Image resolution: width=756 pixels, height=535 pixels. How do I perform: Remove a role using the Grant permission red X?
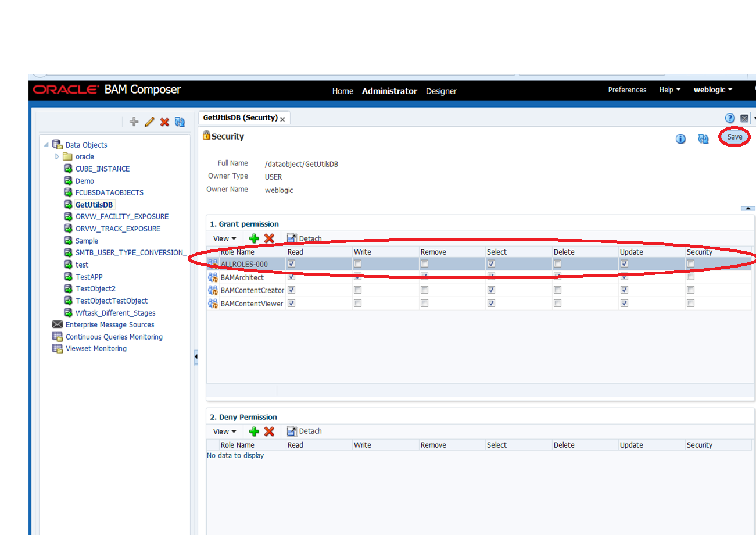(x=269, y=238)
